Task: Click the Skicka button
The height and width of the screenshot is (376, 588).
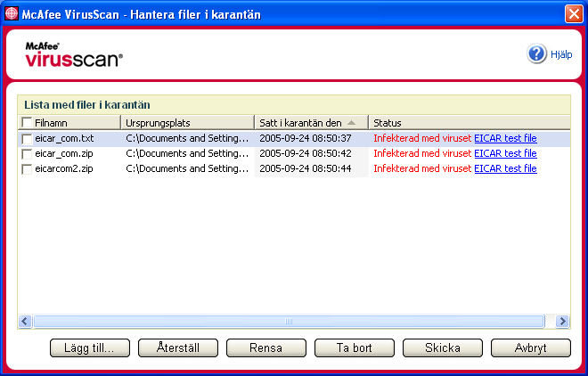Action: point(443,347)
